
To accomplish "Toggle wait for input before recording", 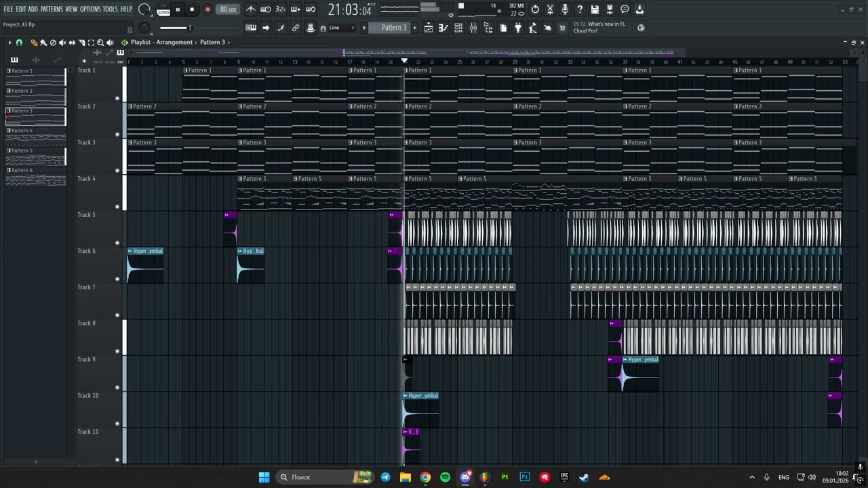I will tap(266, 9).
